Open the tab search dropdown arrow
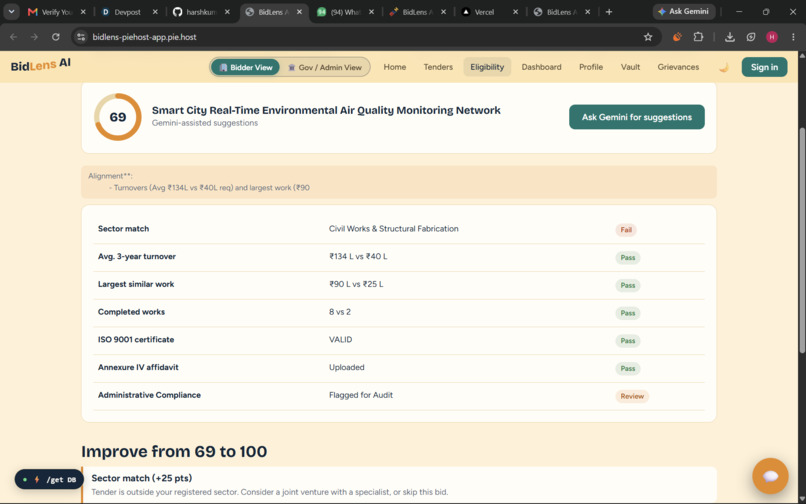The image size is (806, 504). pyautogui.click(x=11, y=11)
